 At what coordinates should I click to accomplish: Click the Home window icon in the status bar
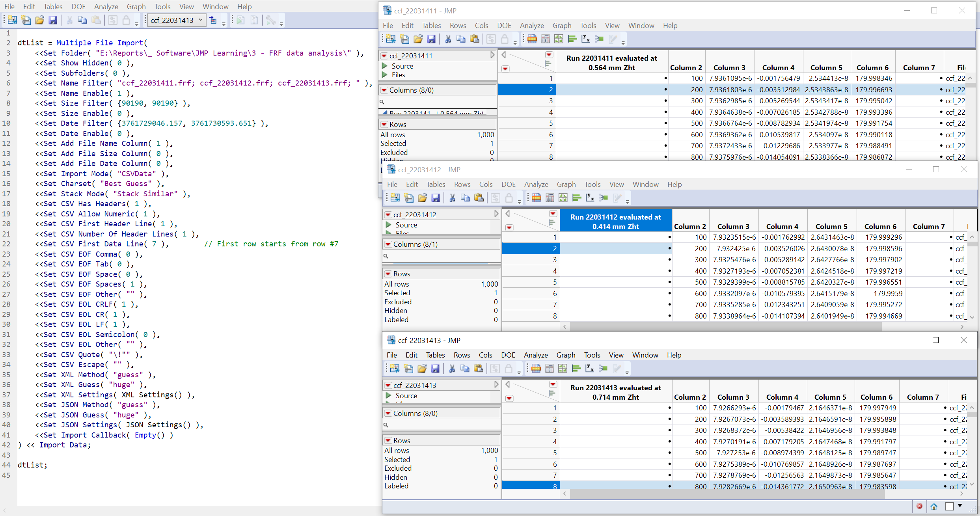click(934, 507)
